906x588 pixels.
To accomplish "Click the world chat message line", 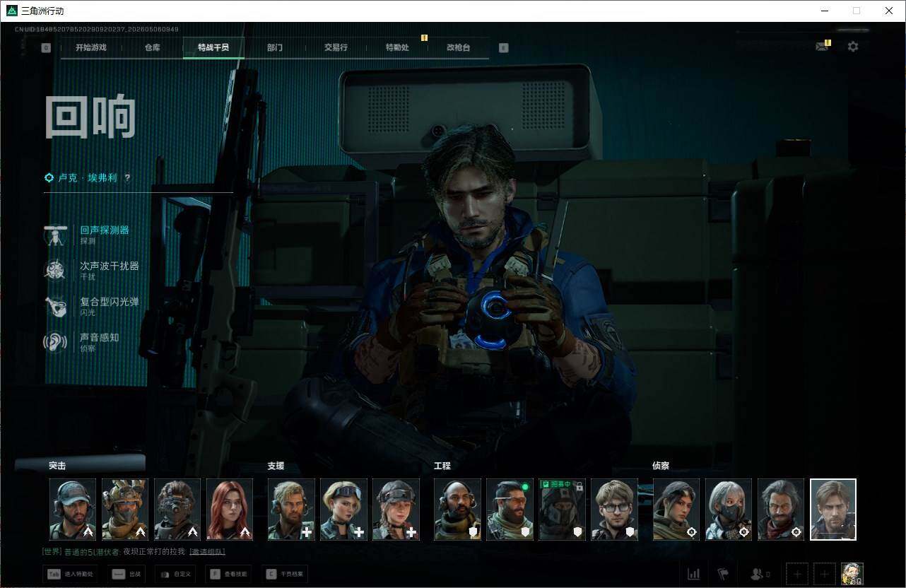I will pyautogui.click(x=134, y=551).
